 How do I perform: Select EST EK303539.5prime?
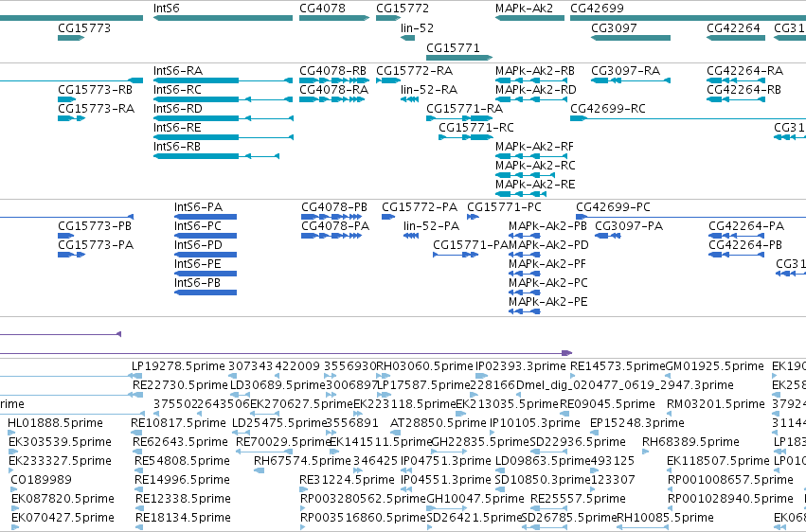point(60,442)
